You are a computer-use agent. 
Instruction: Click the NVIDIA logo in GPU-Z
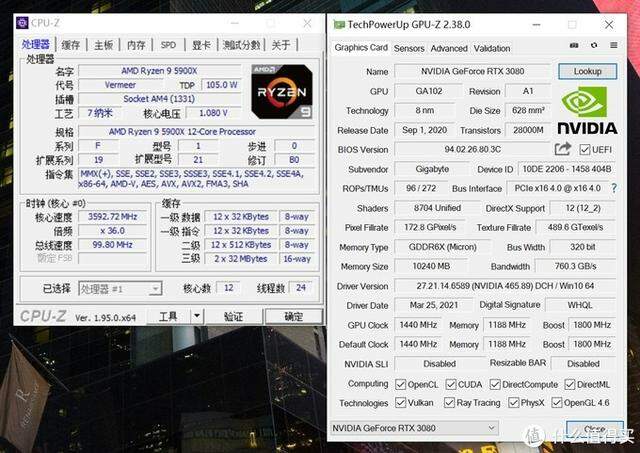(587, 111)
